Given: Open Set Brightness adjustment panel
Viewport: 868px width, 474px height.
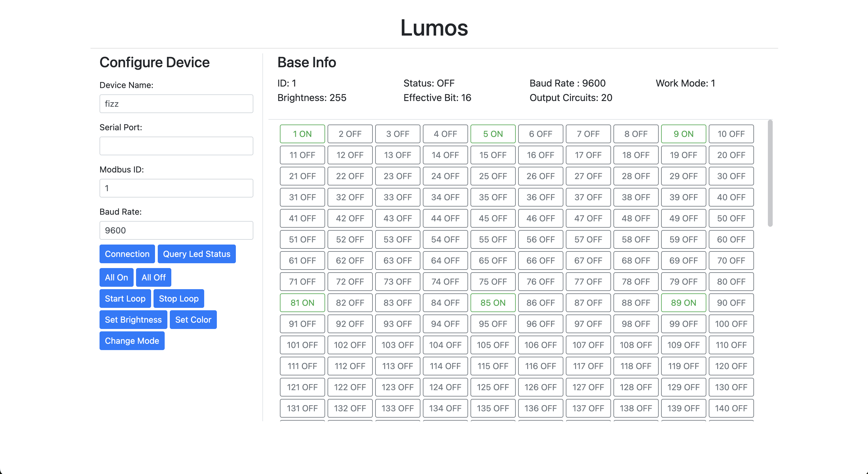Looking at the screenshot, I should (134, 320).
